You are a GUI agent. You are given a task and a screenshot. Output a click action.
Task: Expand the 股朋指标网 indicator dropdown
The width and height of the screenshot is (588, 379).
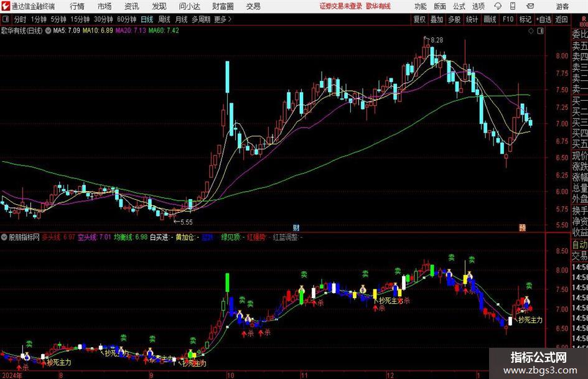tap(4, 237)
